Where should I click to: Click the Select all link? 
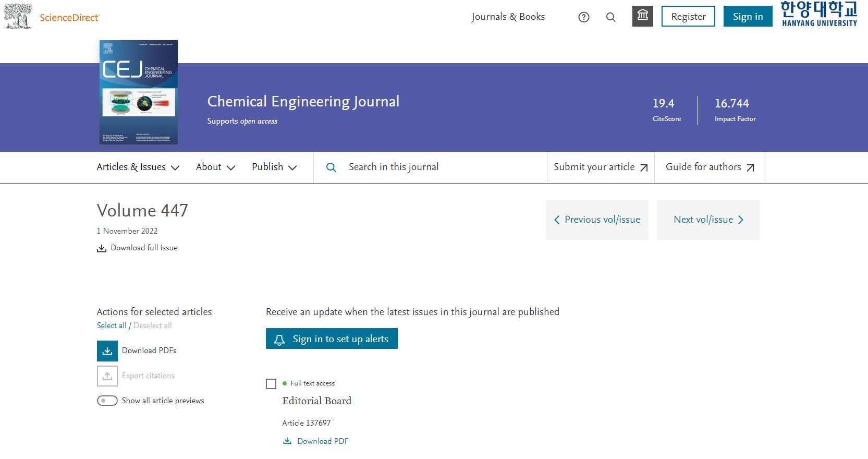[x=112, y=325]
